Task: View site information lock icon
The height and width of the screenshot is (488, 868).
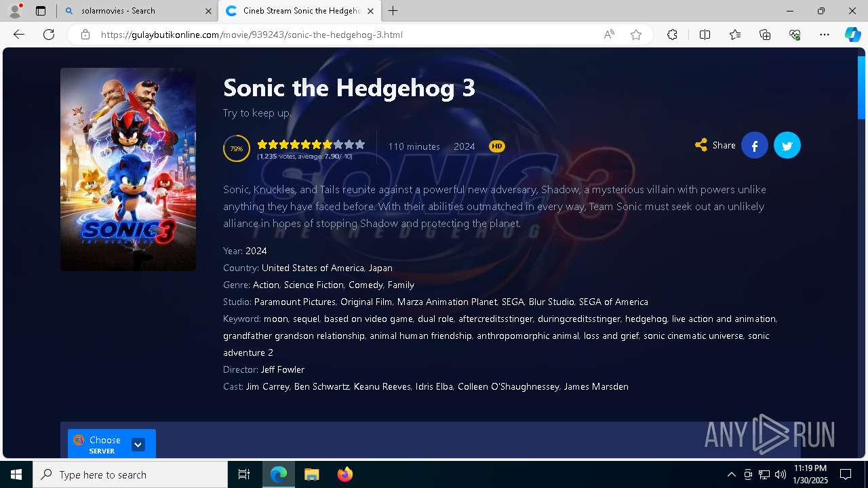Action: 85,35
